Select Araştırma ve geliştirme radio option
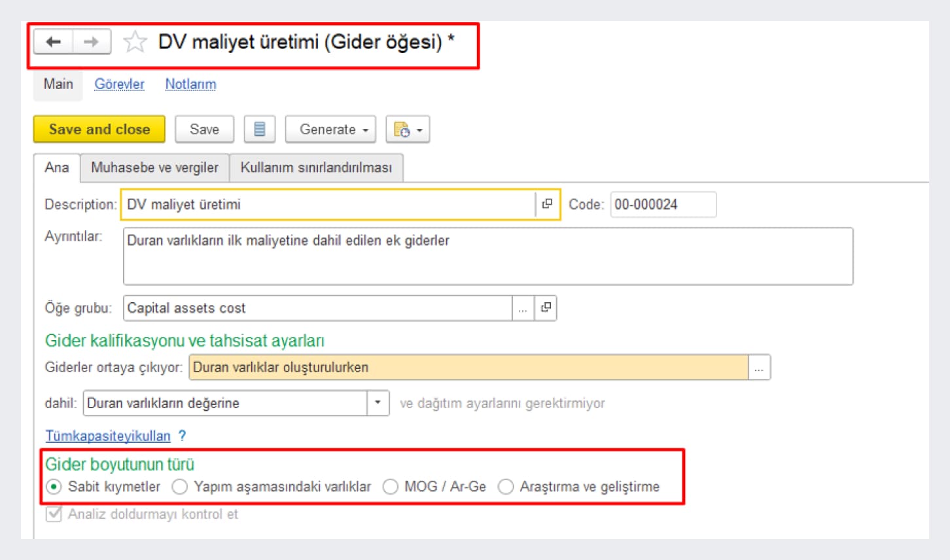 [x=506, y=487]
